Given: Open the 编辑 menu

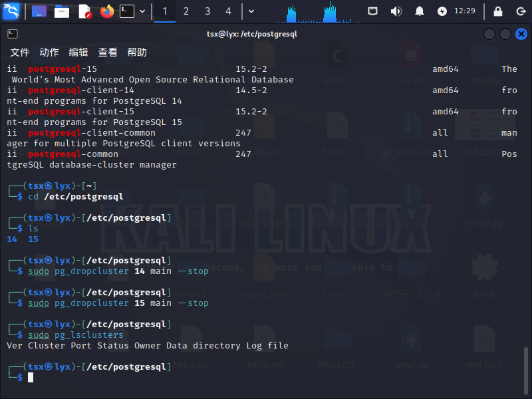Looking at the screenshot, I should click(x=78, y=53).
